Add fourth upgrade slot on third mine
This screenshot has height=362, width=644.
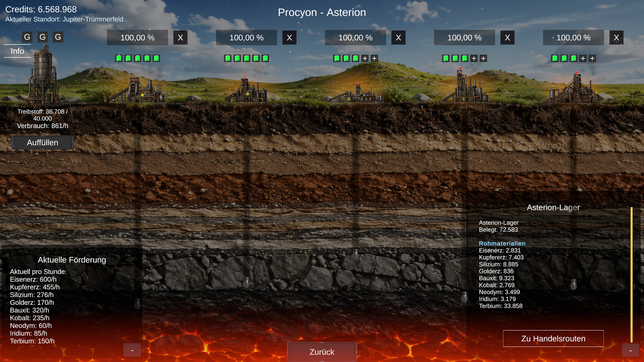point(365,58)
